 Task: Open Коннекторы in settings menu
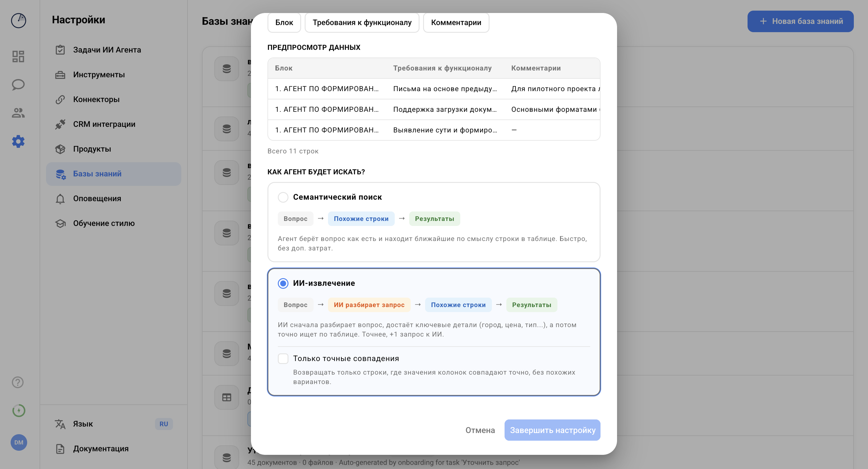96,99
